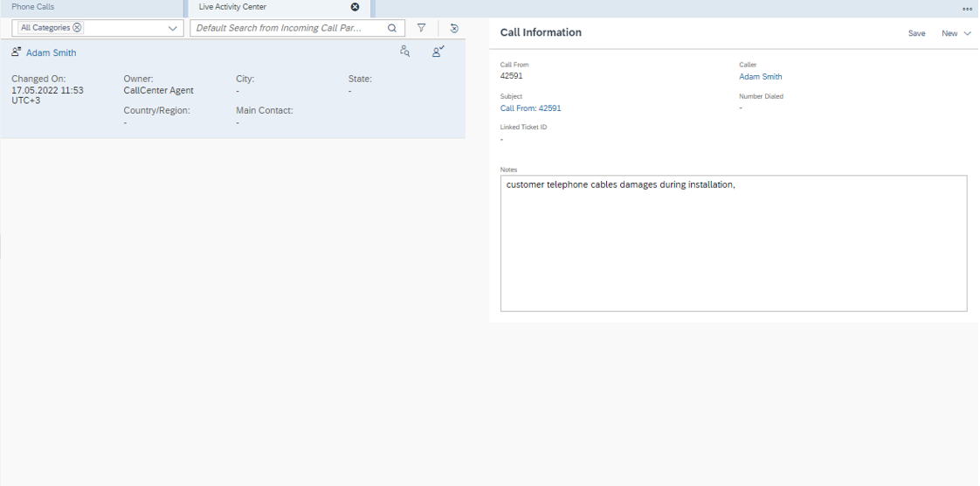The image size is (980, 486).
Task: Click the person search icon on Adam Smith's card
Action: coord(404,52)
